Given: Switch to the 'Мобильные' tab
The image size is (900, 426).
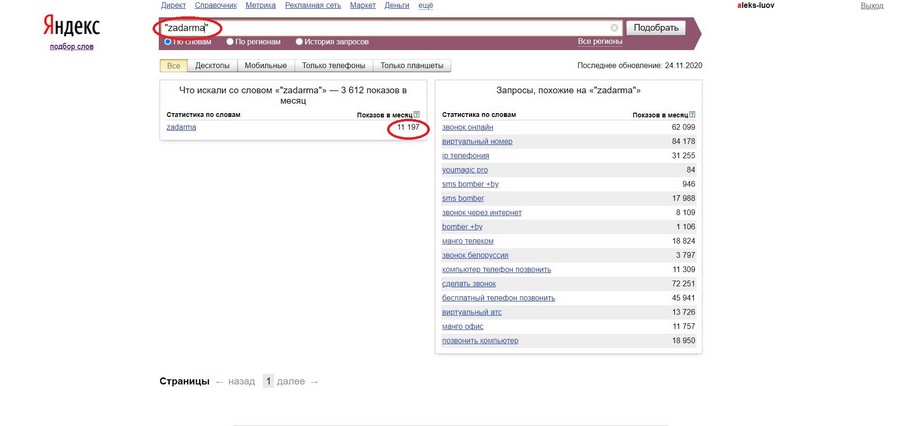Looking at the screenshot, I should click(x=266, y=66).
